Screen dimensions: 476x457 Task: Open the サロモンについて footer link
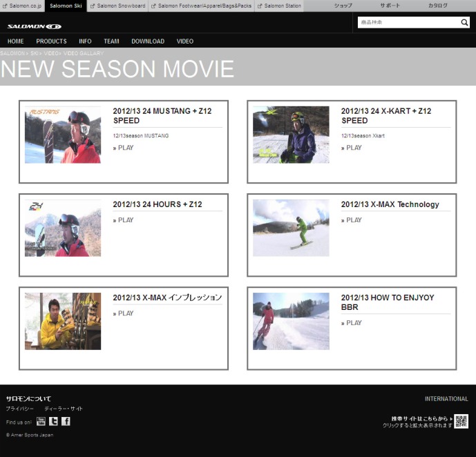[x=28, y=399]
